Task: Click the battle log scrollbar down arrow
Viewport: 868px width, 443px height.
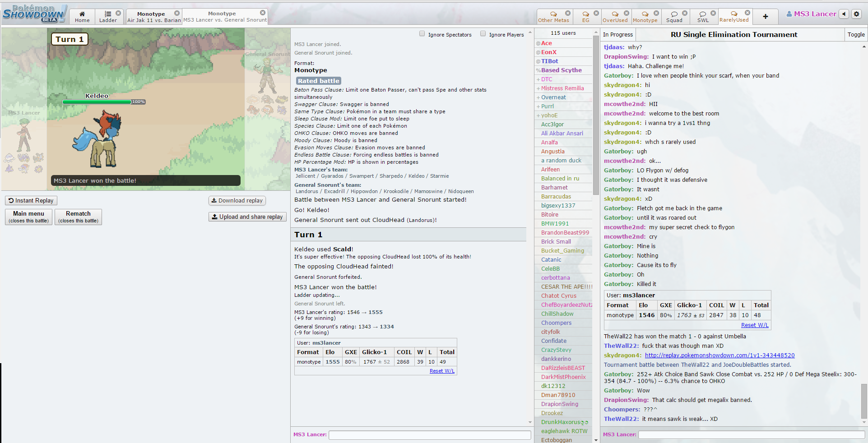Action: [530, 422]
